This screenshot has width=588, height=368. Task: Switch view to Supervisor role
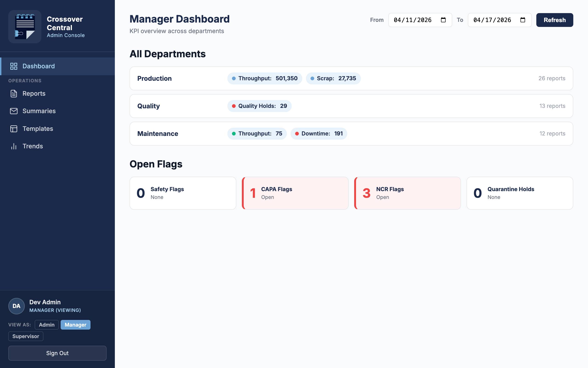[26, 336]
